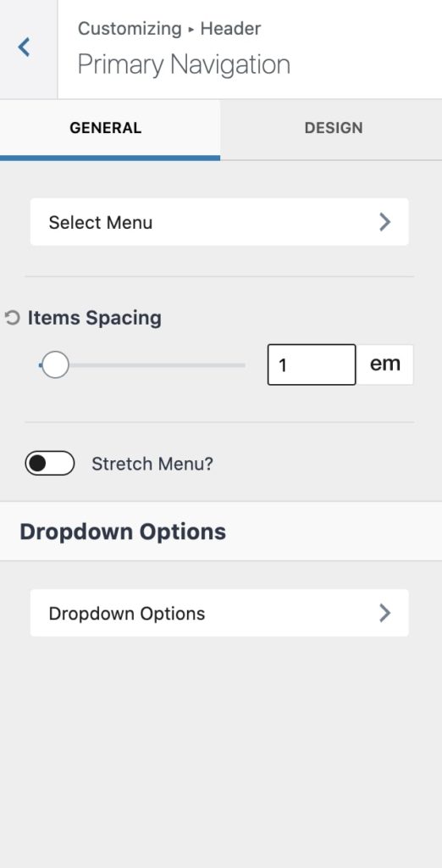Click the chevron arrow on Dropdown Options row
Image resolution: width=442 pixels, height=868 pixels.
click(x=385, y=613)
